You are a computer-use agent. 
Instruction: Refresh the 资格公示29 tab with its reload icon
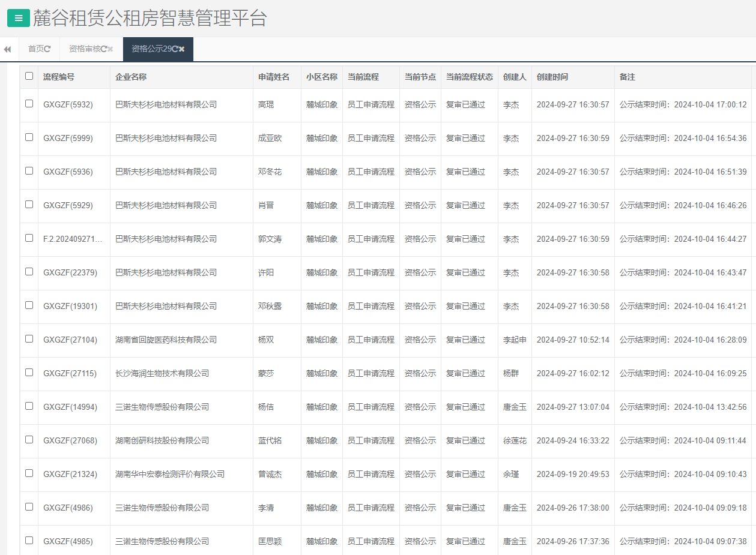point(174,49)
